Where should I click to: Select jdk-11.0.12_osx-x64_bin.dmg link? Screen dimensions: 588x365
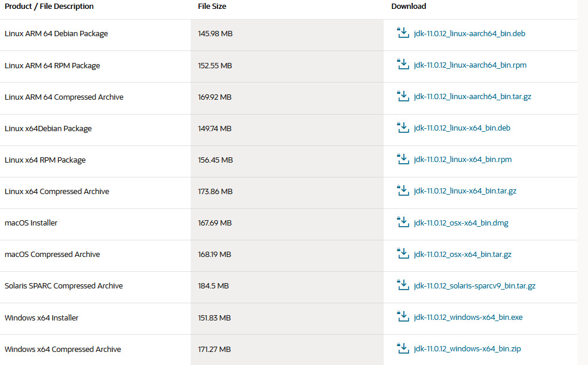pos(461,223)
